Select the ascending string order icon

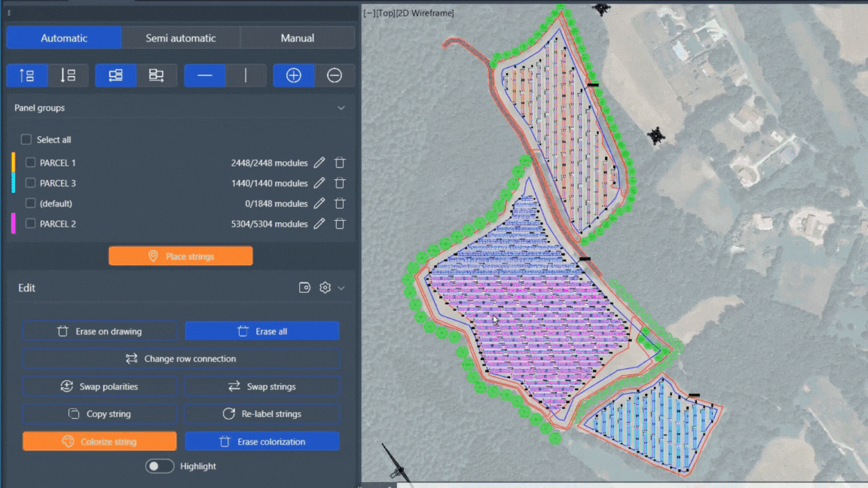(26, 75)
